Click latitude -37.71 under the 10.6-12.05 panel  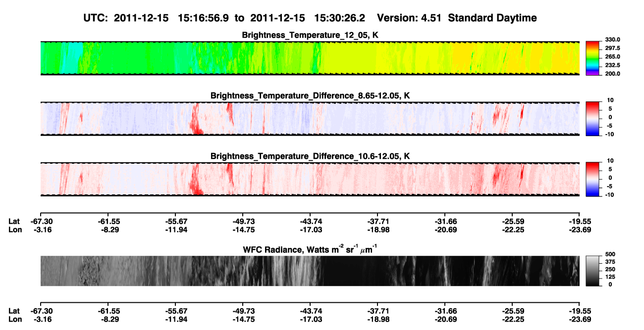tap(377, 221)
